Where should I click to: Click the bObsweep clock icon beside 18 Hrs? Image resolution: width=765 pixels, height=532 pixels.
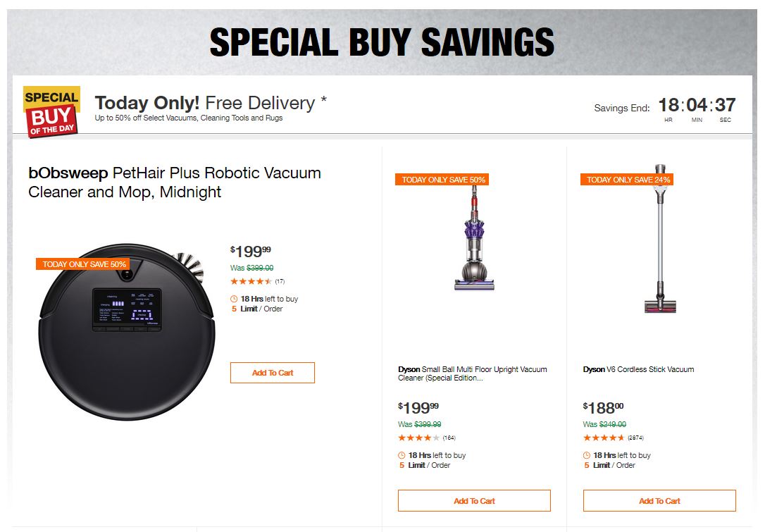(234, 299)
